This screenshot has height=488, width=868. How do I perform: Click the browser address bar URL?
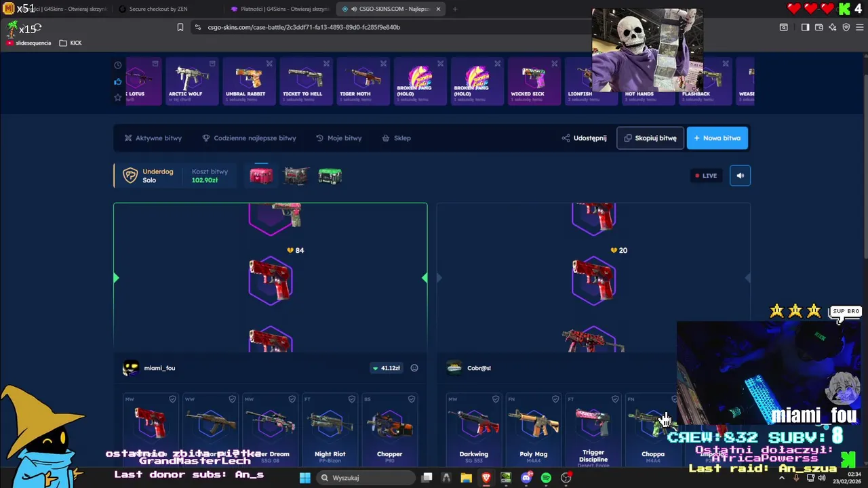pyautogui.click(x=304, y=27)
